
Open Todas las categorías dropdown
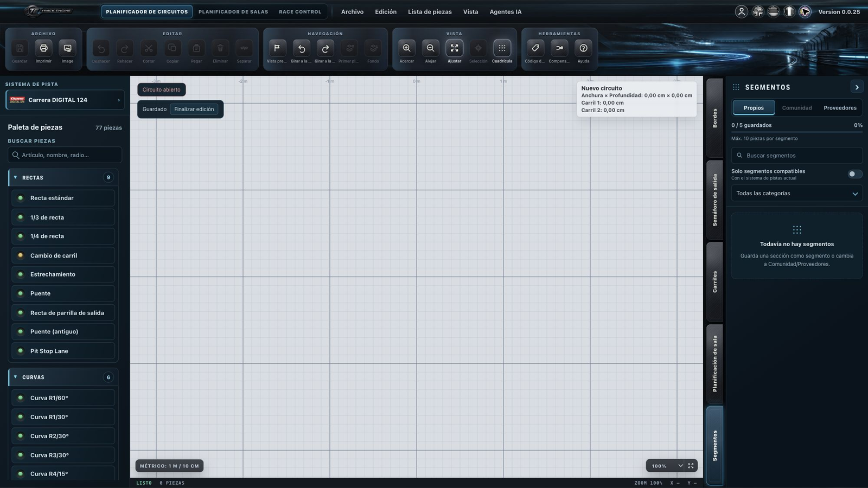pos(796,194)
